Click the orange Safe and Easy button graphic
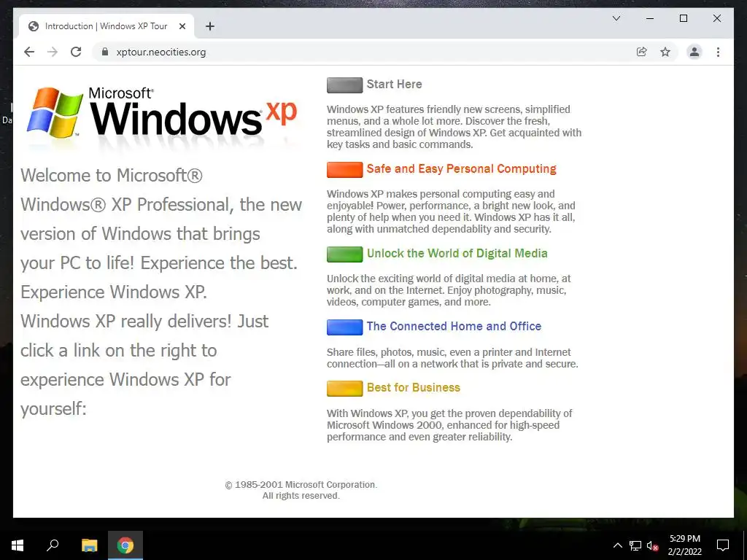This screenshot has width=747, height=560. 344,169
